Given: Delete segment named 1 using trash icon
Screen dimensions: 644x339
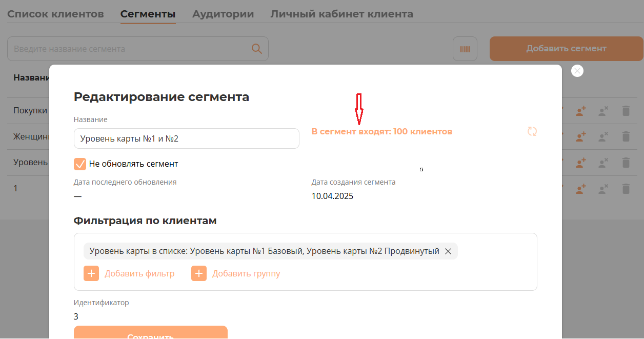Looking at the screenshot, I should 626,189.
